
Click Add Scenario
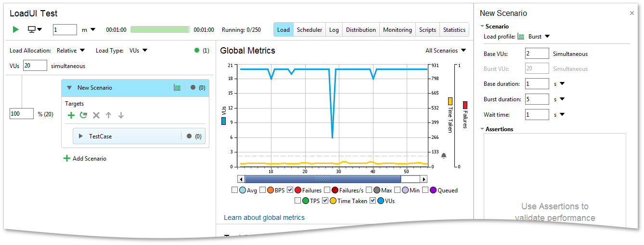coord(85,158)
